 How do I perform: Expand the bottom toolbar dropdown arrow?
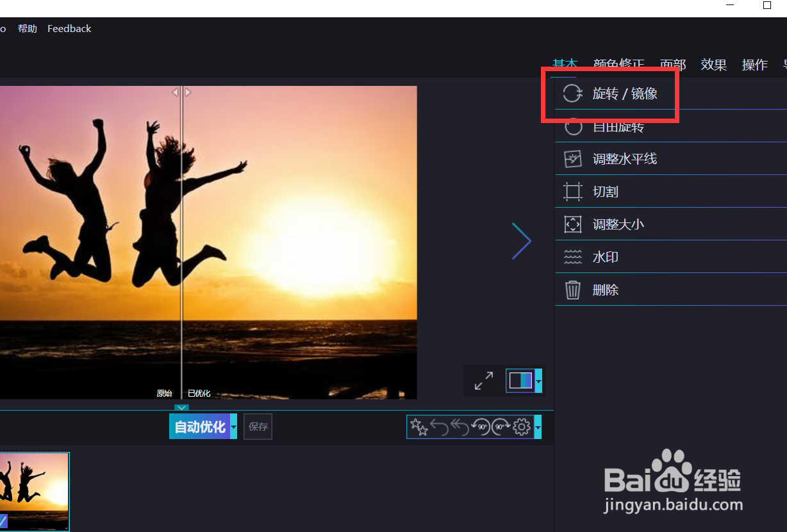pyautogui.click(x=538, y=427)
